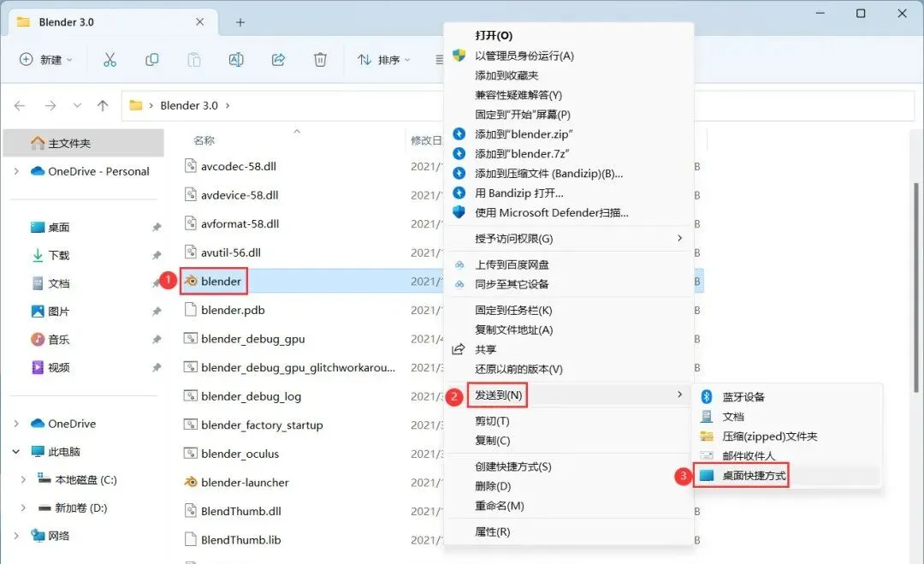
Task: Open 视频 videos folder
Action: 58,368
